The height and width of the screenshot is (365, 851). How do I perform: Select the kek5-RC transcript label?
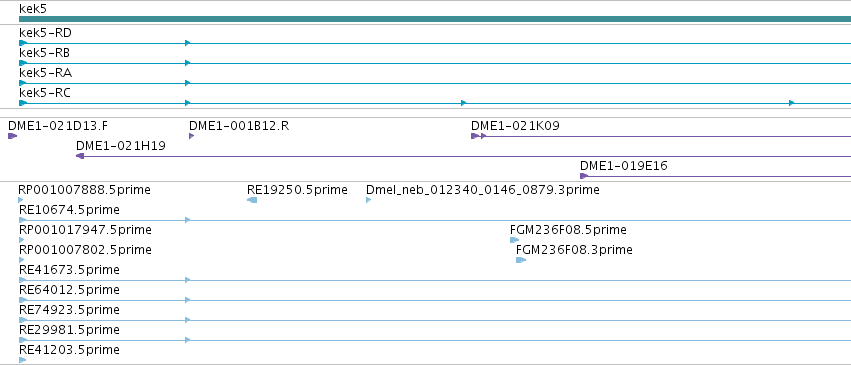point(45,93)
